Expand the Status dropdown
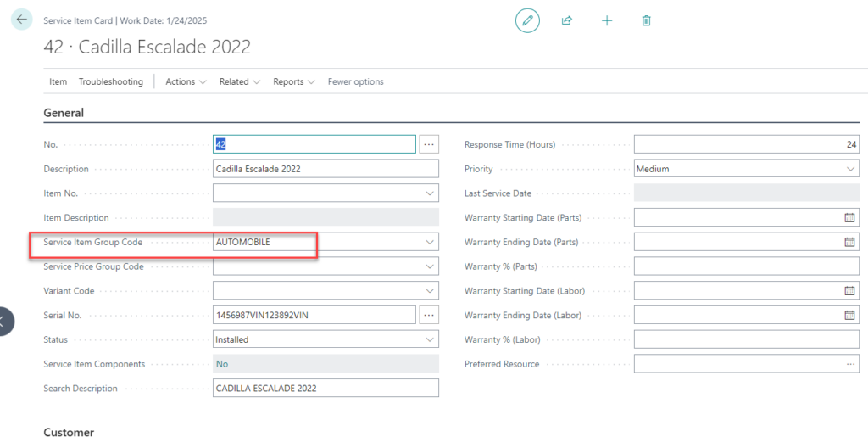This screenshot has height=437, width=868. pyautogui.click(x=430, y=339)
